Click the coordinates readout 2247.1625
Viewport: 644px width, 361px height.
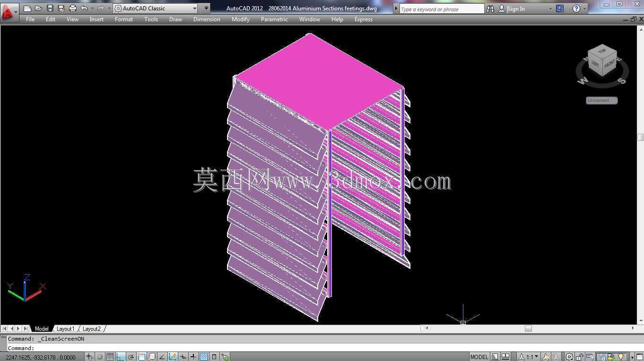[x=41, y=357]
